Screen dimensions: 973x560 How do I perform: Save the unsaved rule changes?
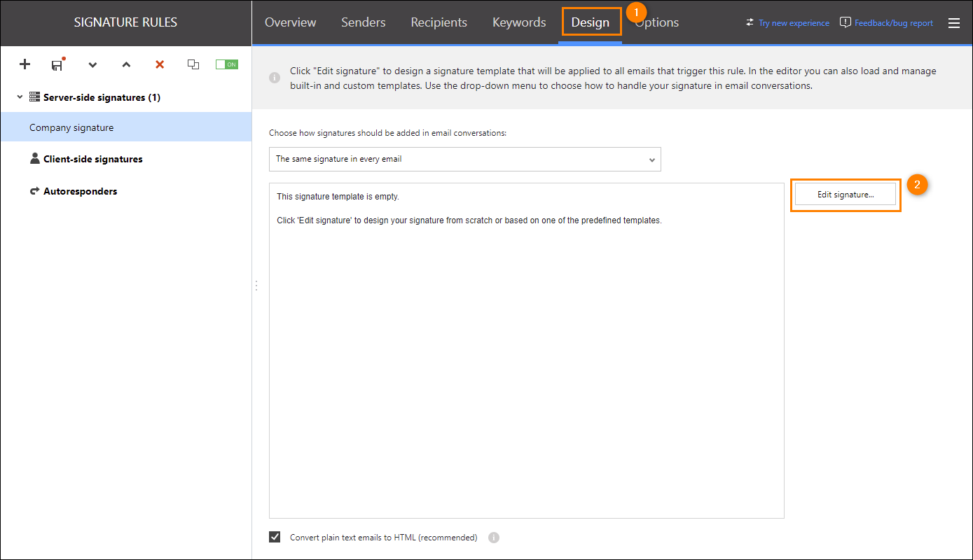pyautogui.click(x=57, y=64)
